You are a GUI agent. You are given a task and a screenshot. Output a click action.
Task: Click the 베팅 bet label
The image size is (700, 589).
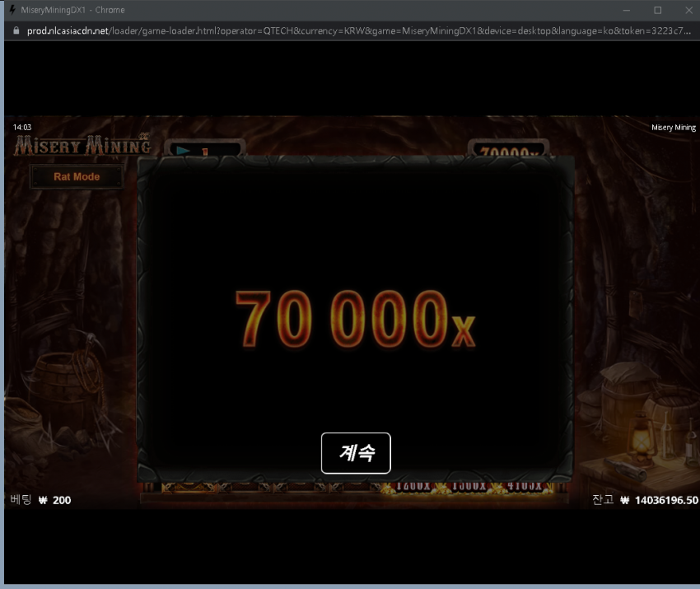21,500
